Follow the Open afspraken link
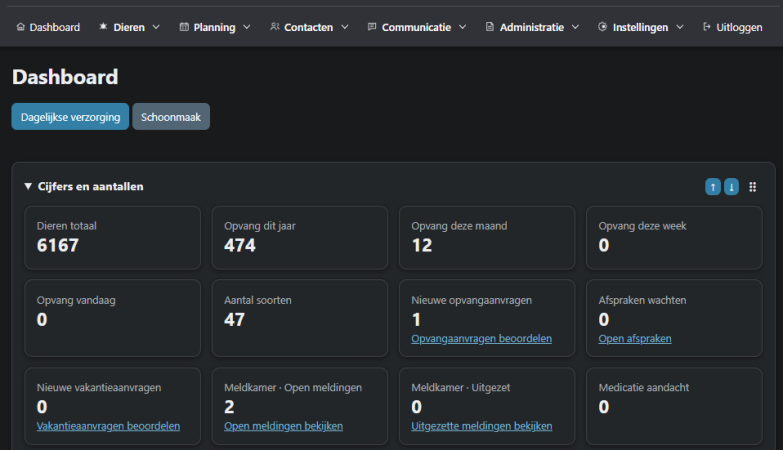Screen dimensions: 783x450 click(635, 339)
